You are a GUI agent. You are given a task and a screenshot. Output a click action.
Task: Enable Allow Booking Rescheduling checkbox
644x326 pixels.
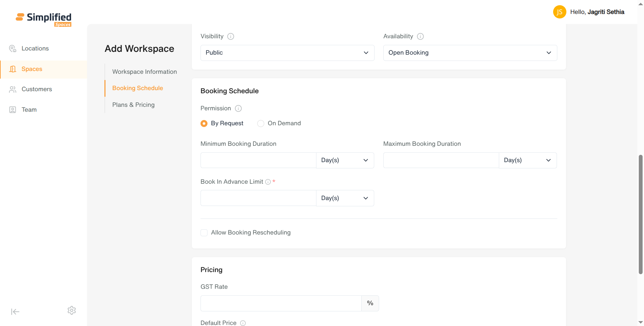click(x=204, y=233)
